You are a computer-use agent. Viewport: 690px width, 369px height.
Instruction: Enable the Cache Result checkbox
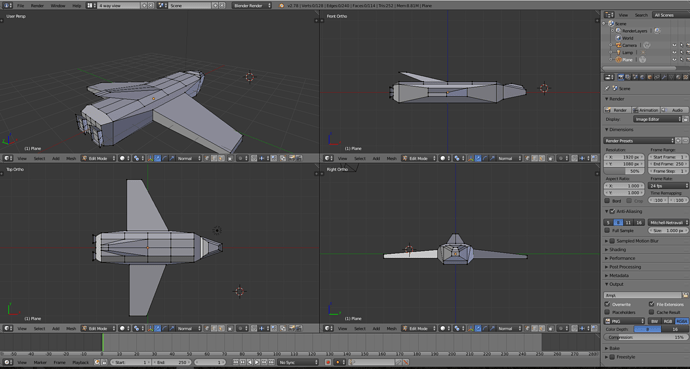(x=651, y=312)
